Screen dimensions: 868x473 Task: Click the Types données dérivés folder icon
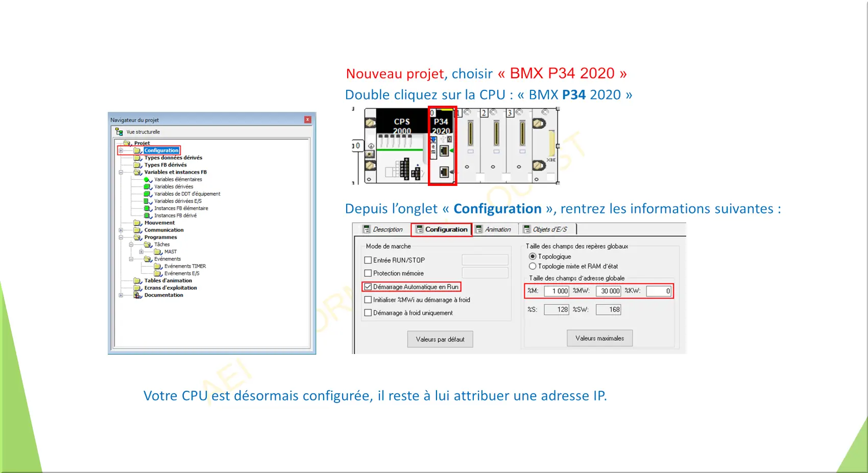(x=137, y=158)
